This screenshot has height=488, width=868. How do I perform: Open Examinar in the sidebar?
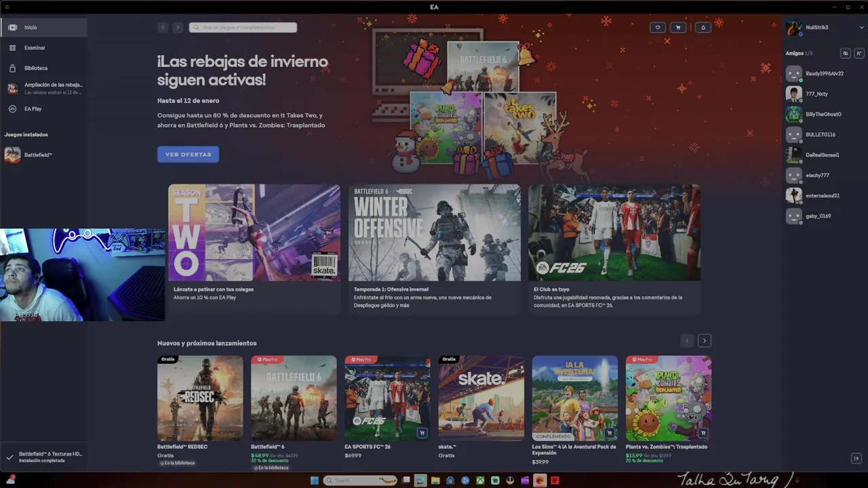click(x=43, y=47)
